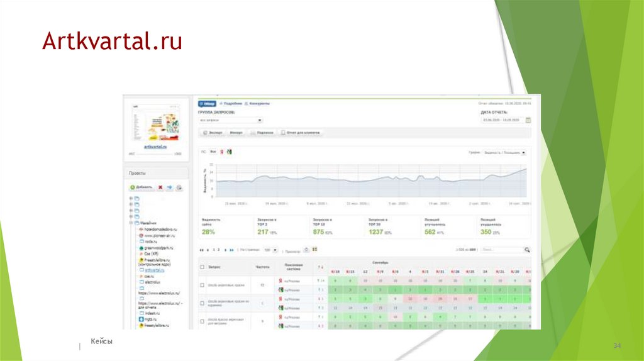Click the blue arrow move project icon
This screenshot has height=361, width=644.
[169, 187]
